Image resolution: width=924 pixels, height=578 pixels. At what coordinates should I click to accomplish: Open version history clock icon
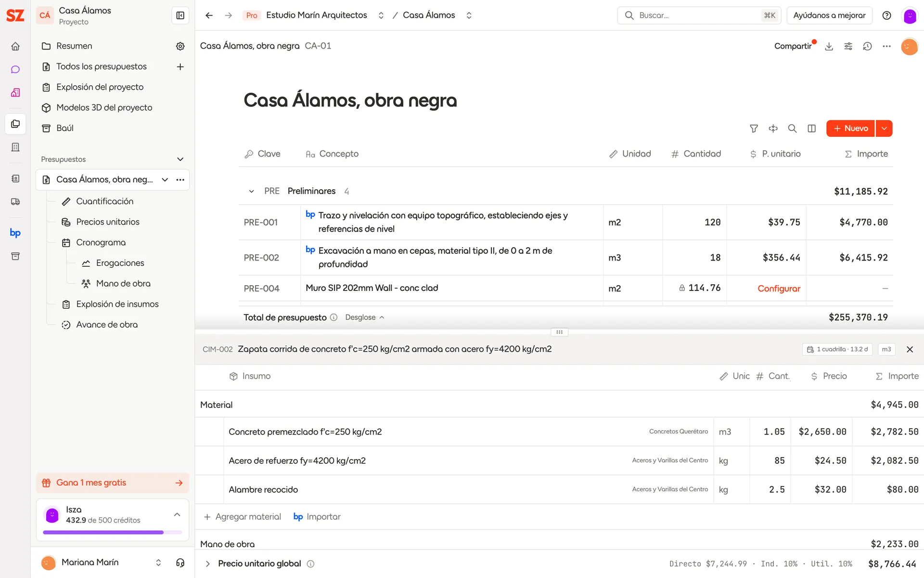click(867, 46)
